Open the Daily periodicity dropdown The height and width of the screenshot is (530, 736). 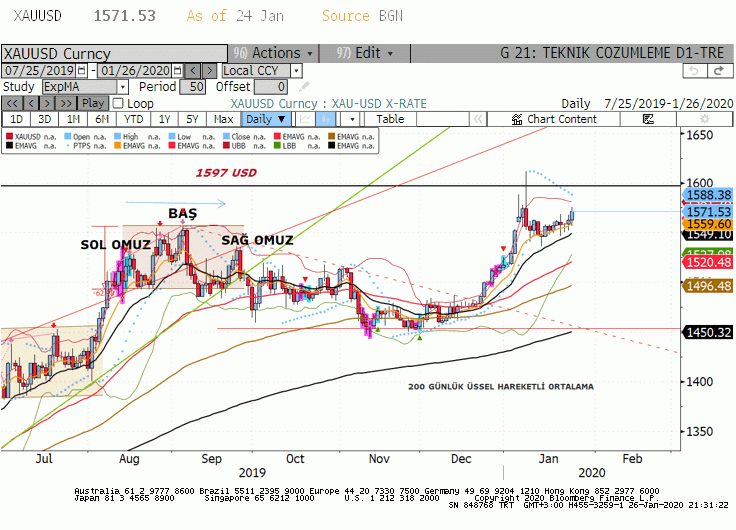[x=266, y=119]
